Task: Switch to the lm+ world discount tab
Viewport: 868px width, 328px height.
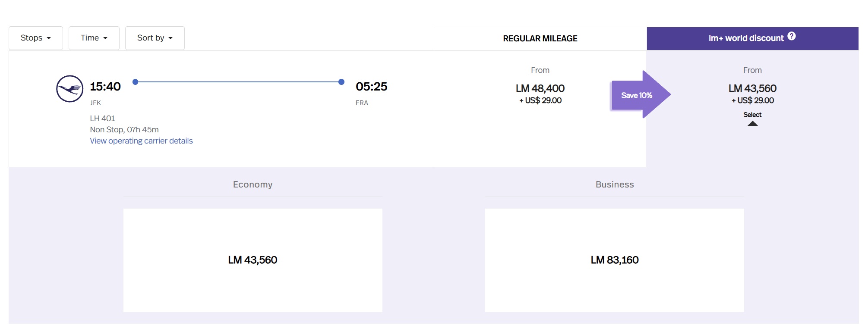Action: pos(752,39)
